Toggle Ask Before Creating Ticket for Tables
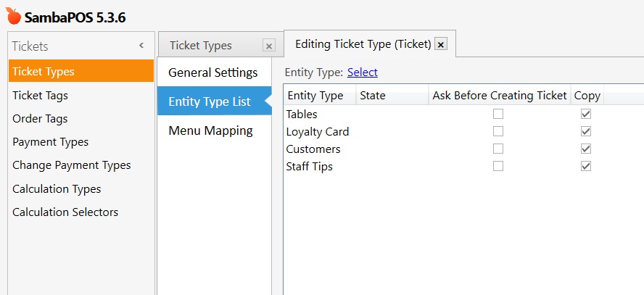The image size is (644, 295). 498,114
